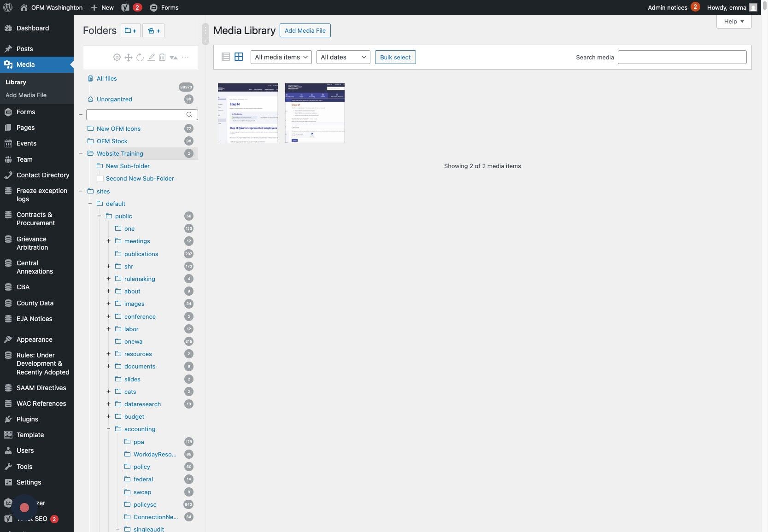768x532 pixels.
Task: Click the Events calendar icon in sidebar
Action: click(8, 143)
